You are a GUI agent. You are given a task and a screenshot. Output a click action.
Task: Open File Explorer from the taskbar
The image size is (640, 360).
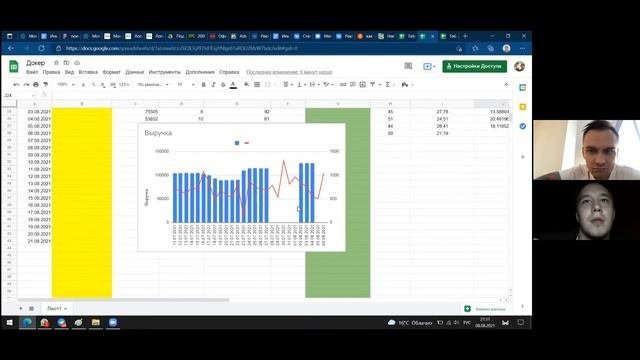coord(96,323)
